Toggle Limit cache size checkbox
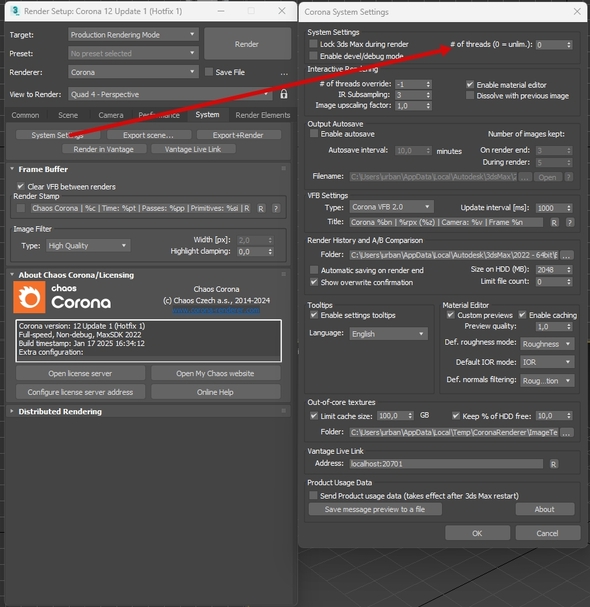Image resolution: width=590 pixels, height=607 pixels. 314,416
